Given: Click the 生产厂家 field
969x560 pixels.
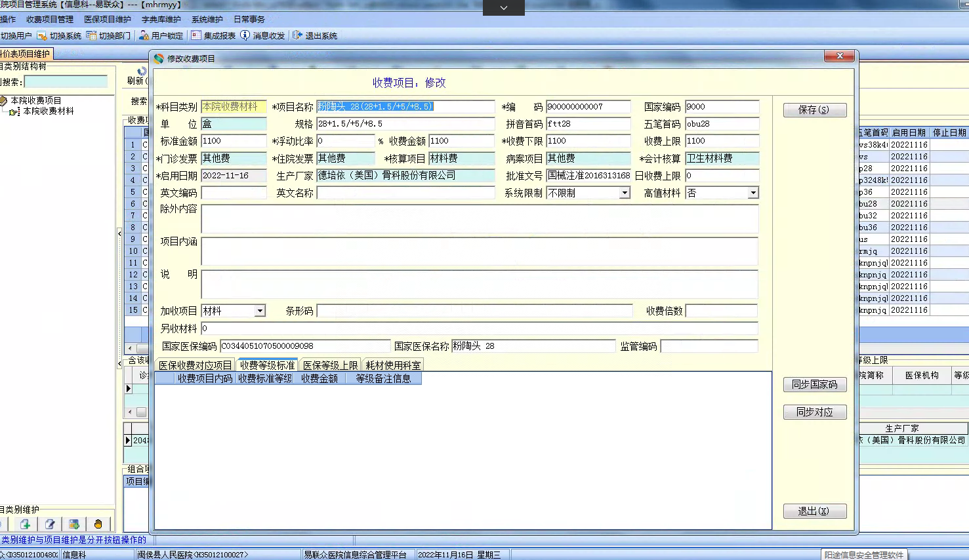Looking at the screenshot, I should (x=405, y=175).
